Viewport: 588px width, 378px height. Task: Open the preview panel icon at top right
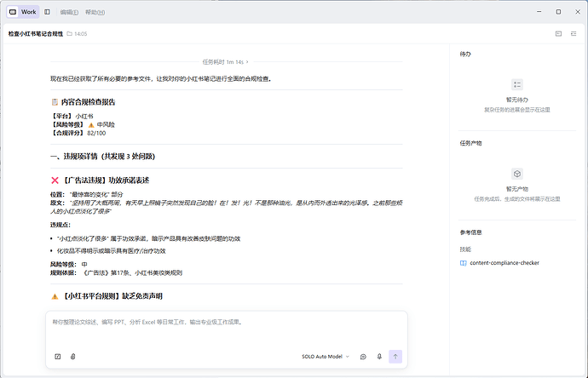[558, 34]
